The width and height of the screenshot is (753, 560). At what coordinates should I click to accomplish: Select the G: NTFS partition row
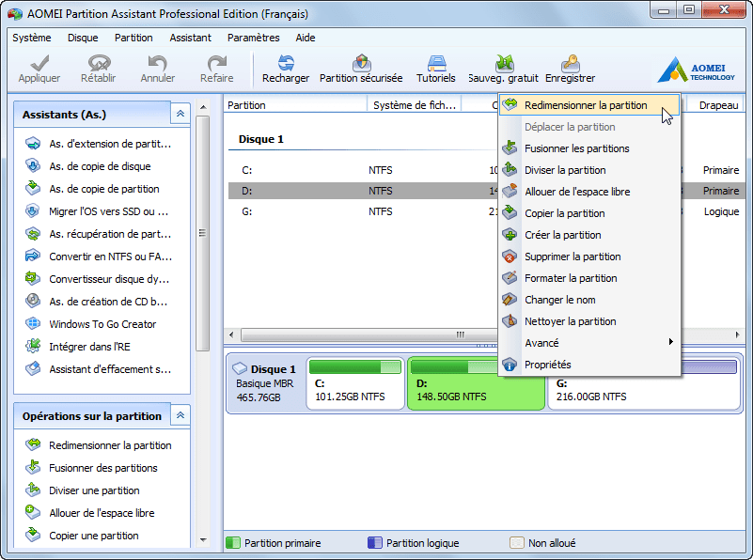363,211
